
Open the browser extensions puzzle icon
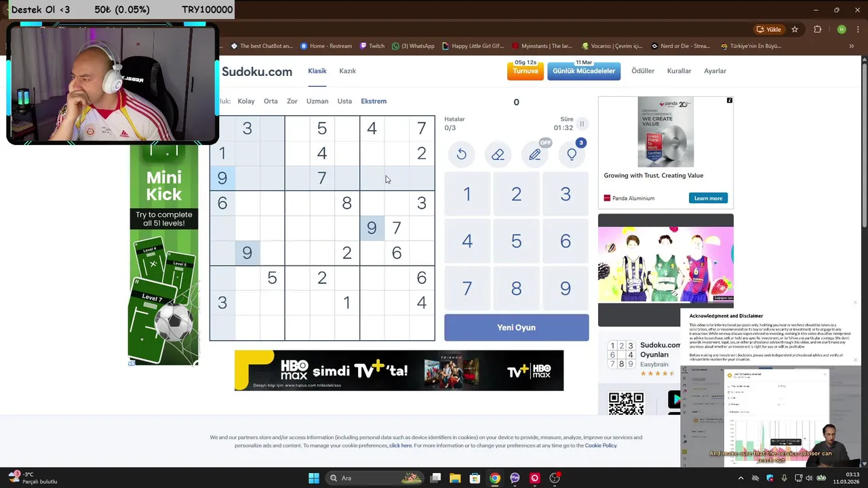pyautogui.click(x=817, y=29)
